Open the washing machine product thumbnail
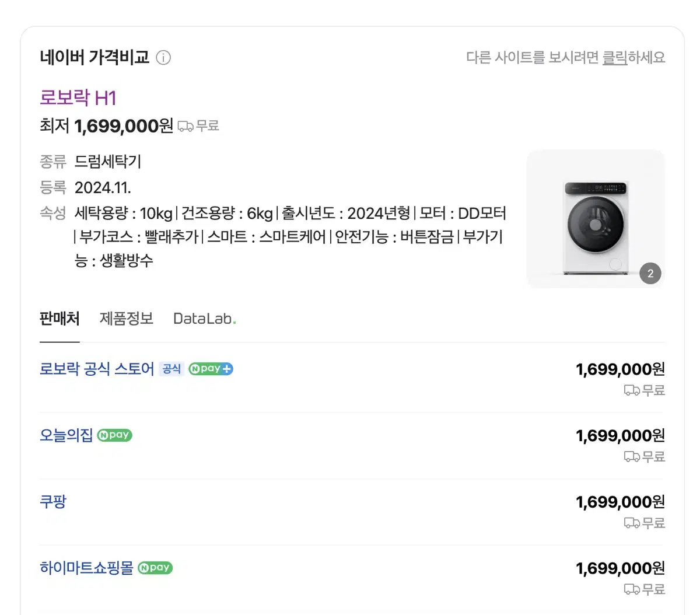This screenshot has width=700, height=615. (596, 219)
